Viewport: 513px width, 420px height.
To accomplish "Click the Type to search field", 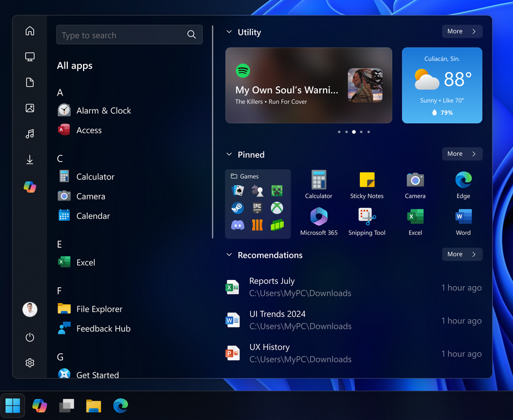I will coord(129,34).
